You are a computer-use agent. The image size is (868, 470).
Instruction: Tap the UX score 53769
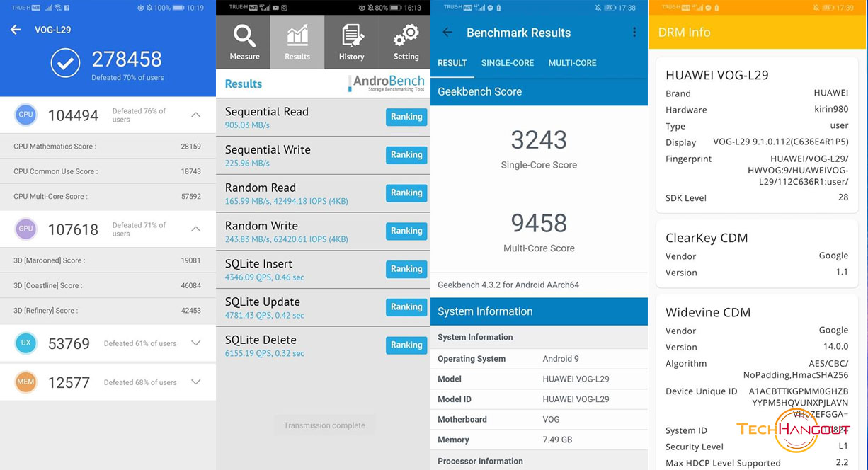click(x=69, y=344)
